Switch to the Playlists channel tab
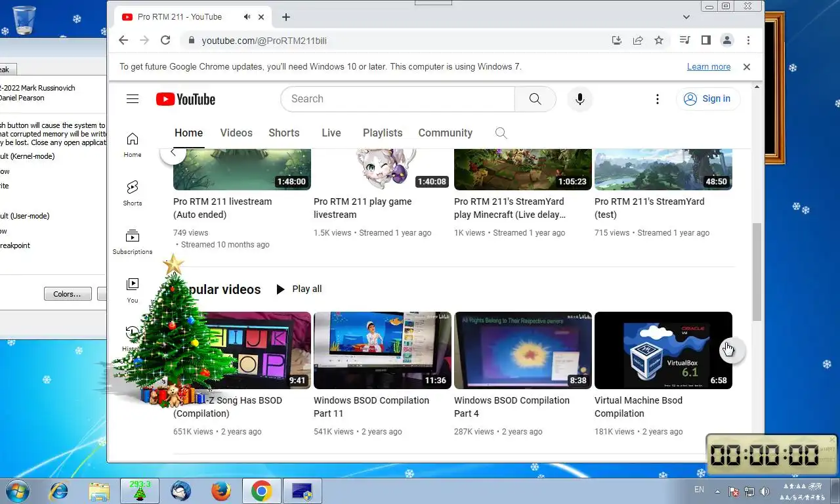 383,133
